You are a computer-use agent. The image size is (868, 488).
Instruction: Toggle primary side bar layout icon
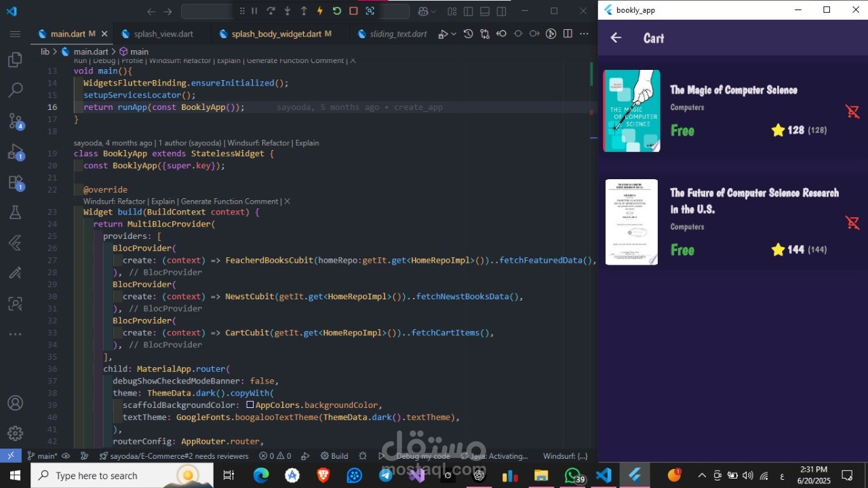tap(469, 12)
